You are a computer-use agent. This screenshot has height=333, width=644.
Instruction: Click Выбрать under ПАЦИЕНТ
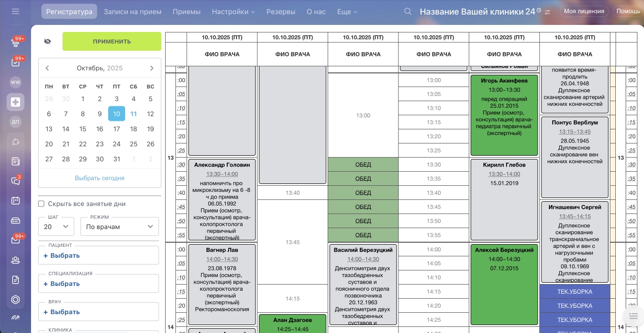click(62, 255)
